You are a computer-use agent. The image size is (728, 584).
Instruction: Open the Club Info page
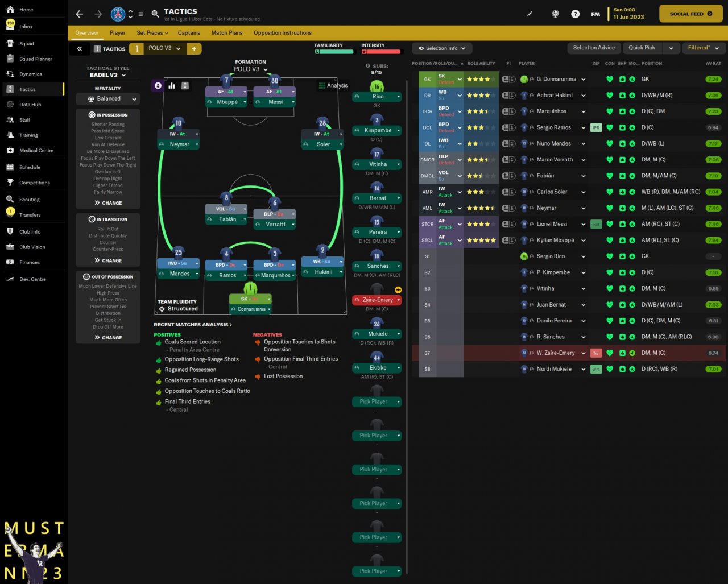click(30, 232)
